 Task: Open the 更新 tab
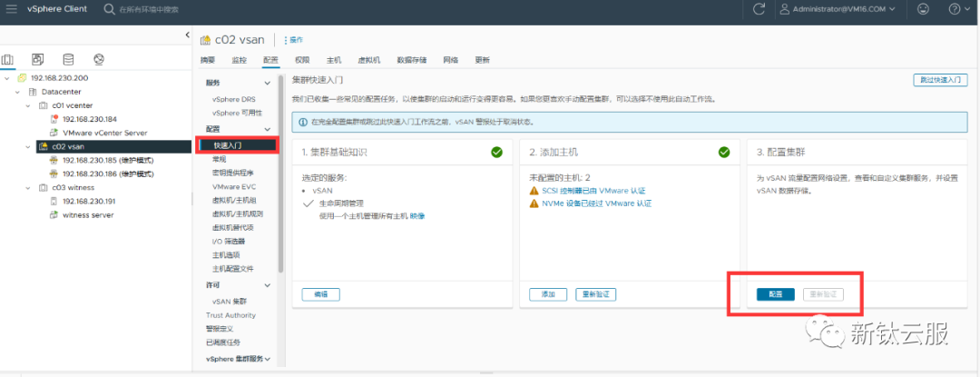click(482, 60)
